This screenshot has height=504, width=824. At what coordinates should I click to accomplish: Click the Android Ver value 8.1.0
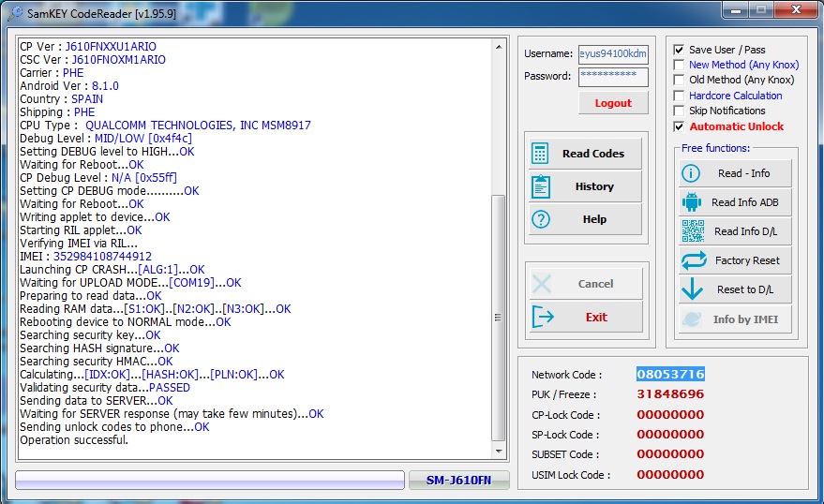click(x=105, y=85)
